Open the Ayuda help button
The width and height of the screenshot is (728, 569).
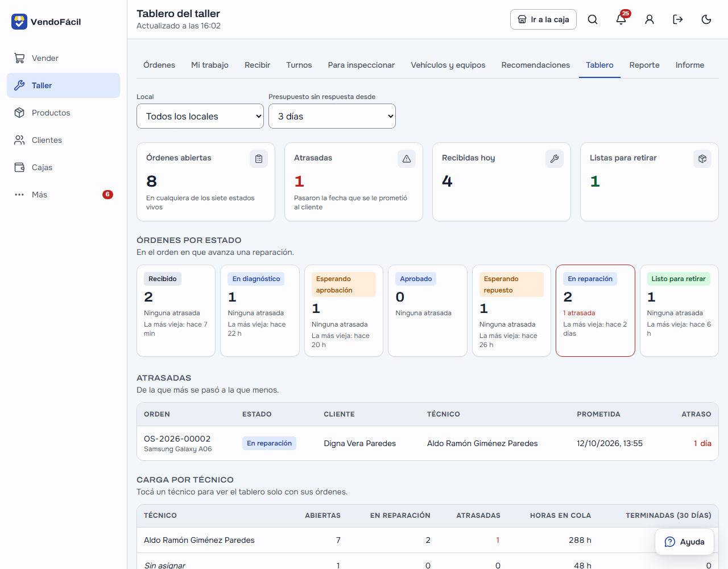pos(684,542)
